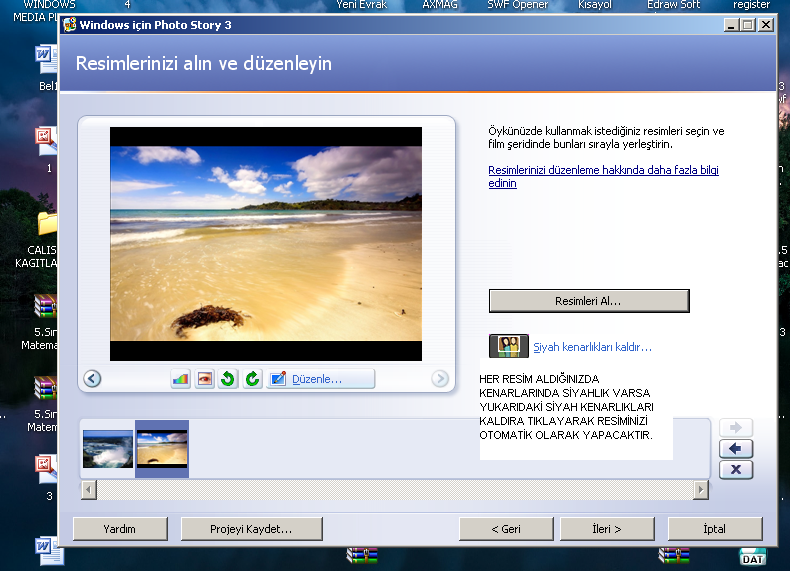Viewport: 790px width, 571px height.
Task: Open link about arranging your pictures
Action: (602, 177)
